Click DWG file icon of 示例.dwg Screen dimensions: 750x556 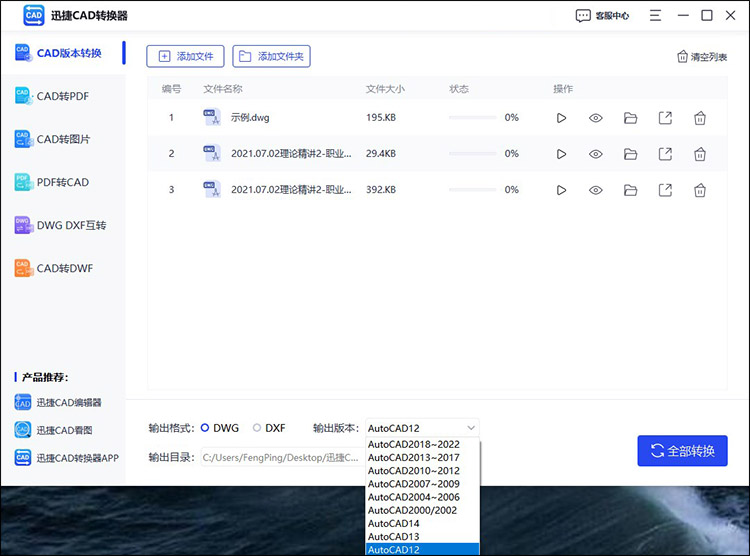click(x=212, y=117)
